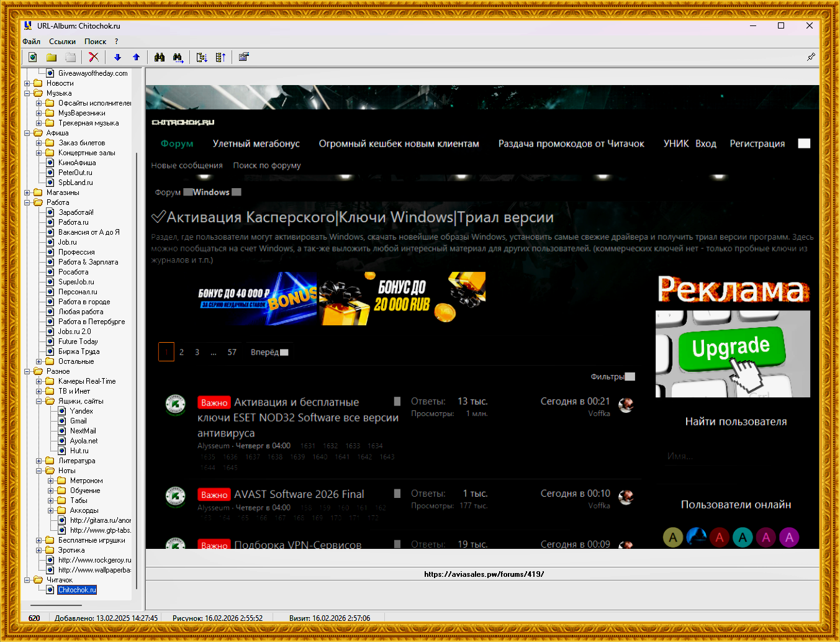Click the blue move-down arrow icon
Viewport: 840px width, 642px height.
(x=117, y=57)
